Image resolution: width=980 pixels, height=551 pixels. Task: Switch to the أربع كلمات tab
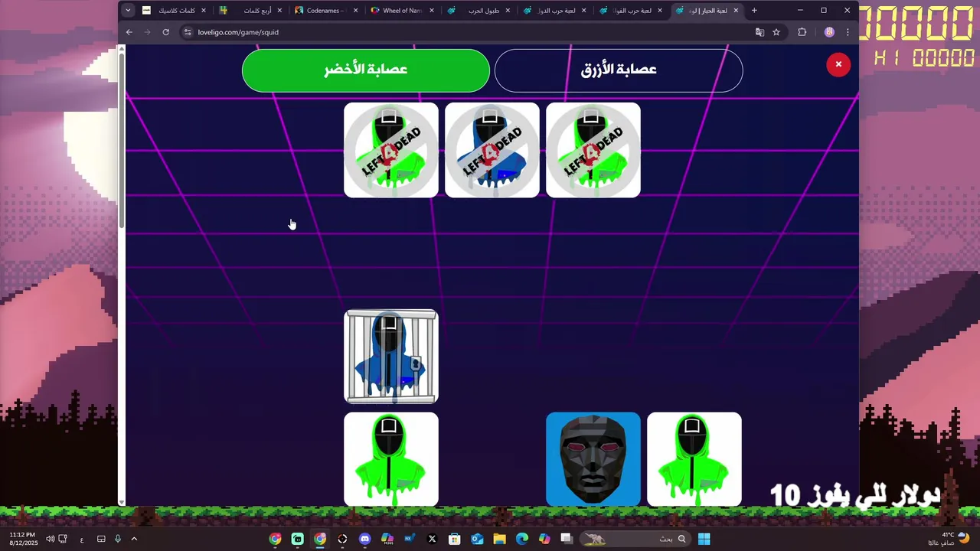pyautogui.click(x=251, y=11)
